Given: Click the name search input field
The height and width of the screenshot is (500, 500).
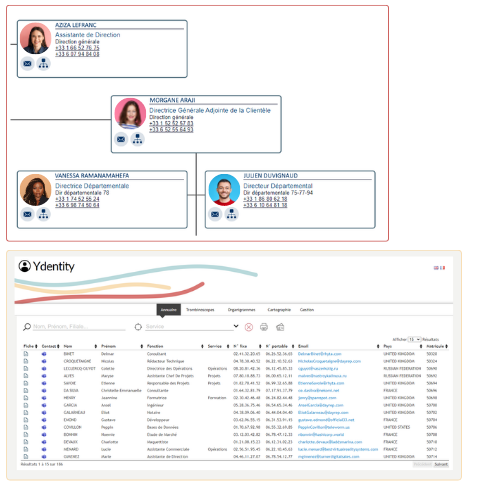Looking at the screenshot, I should tap(79, 327).
